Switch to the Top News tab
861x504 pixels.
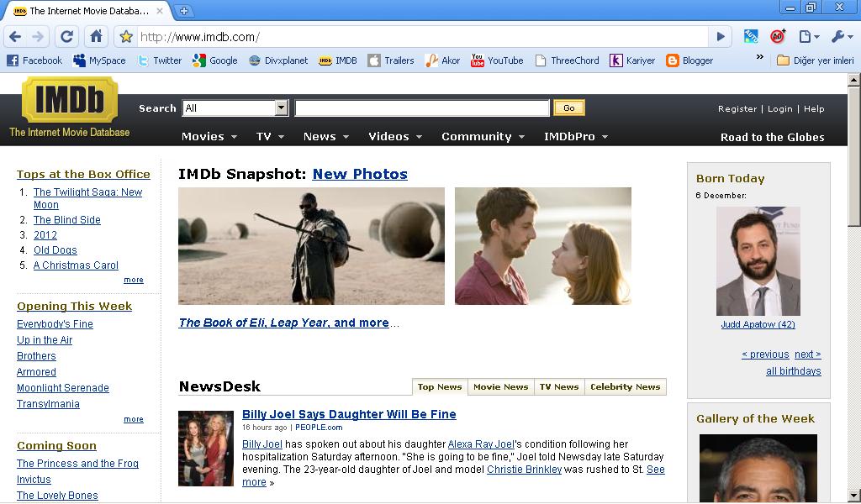click(440, 386)
